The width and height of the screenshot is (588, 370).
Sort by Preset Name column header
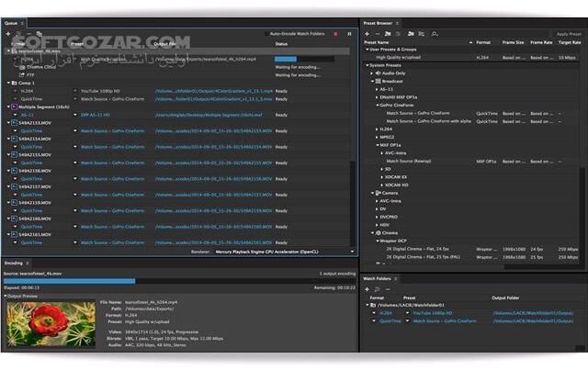(x=377, y=43)
